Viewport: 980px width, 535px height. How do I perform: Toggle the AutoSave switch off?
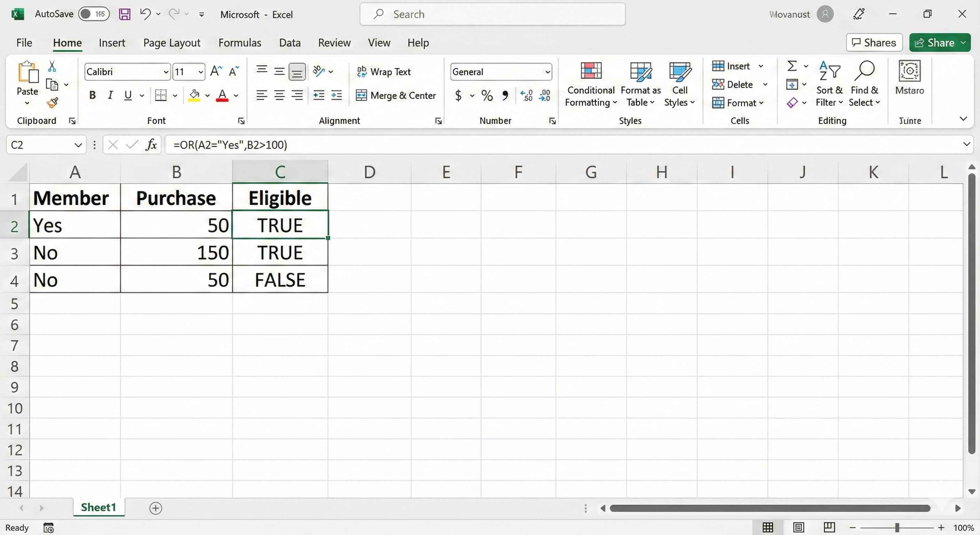click(94, 14)
